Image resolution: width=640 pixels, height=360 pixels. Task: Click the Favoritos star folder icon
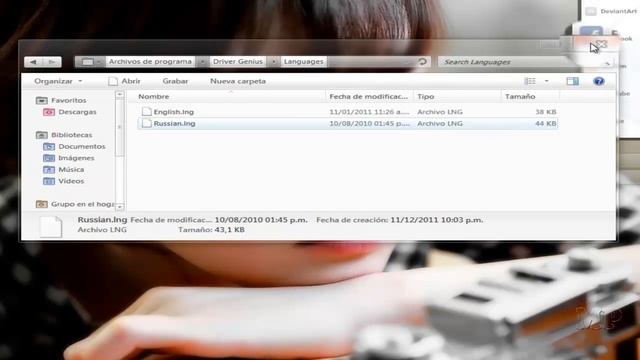click(42, 100)
